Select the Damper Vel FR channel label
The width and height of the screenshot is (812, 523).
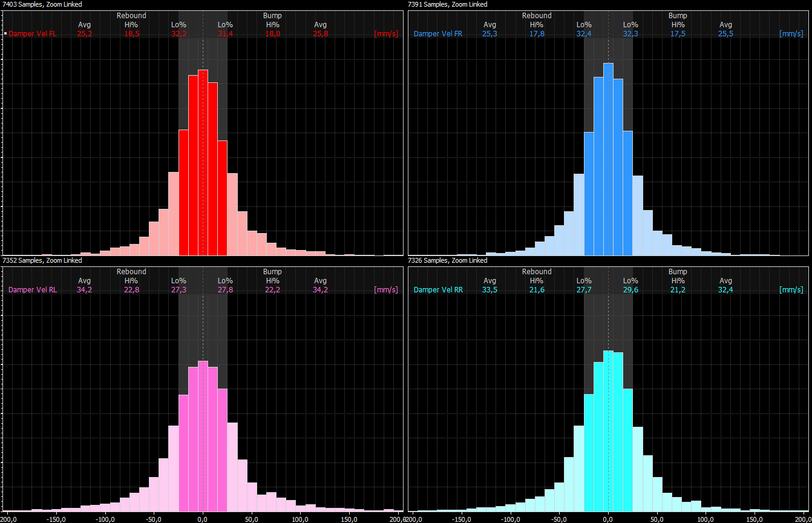[x=438, y=34]
